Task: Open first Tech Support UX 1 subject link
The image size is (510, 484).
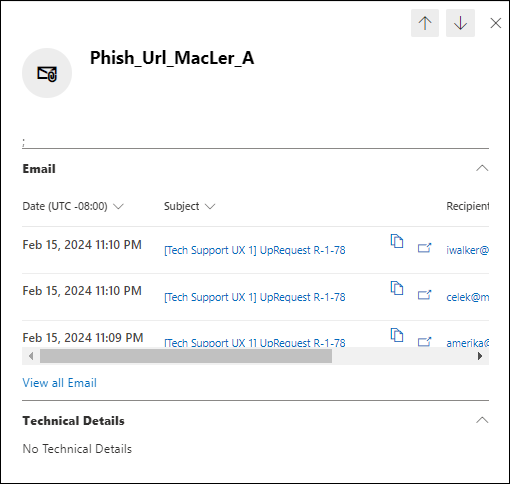Action: click(255, 250)
